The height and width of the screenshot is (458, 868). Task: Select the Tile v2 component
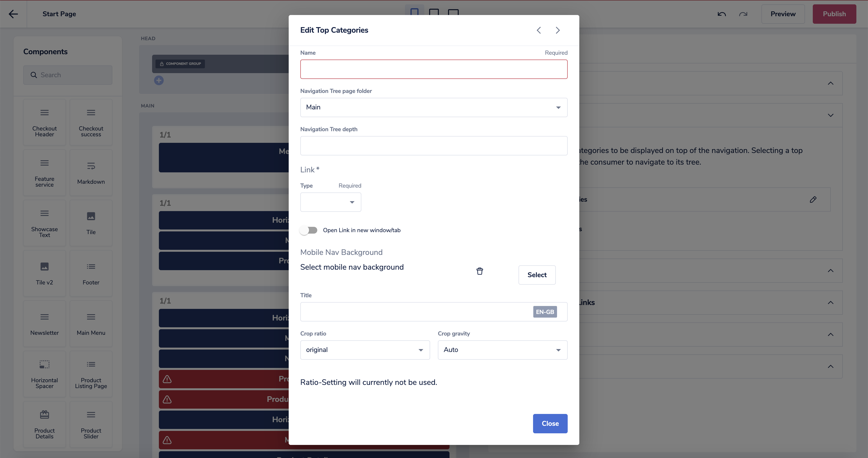tap(45, 274)
